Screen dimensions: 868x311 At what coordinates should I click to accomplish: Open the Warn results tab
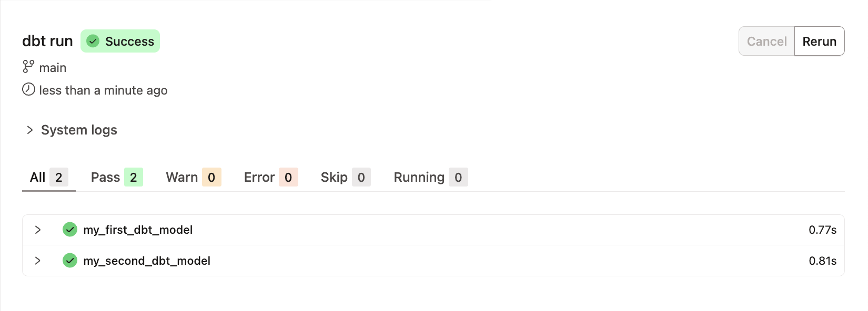(193, 178)
